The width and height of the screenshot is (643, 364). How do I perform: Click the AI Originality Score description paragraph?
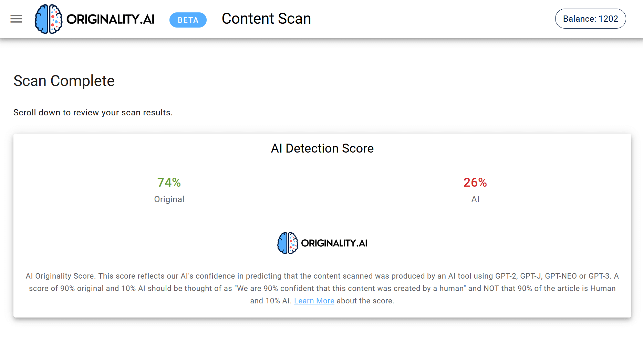(322, 288)
